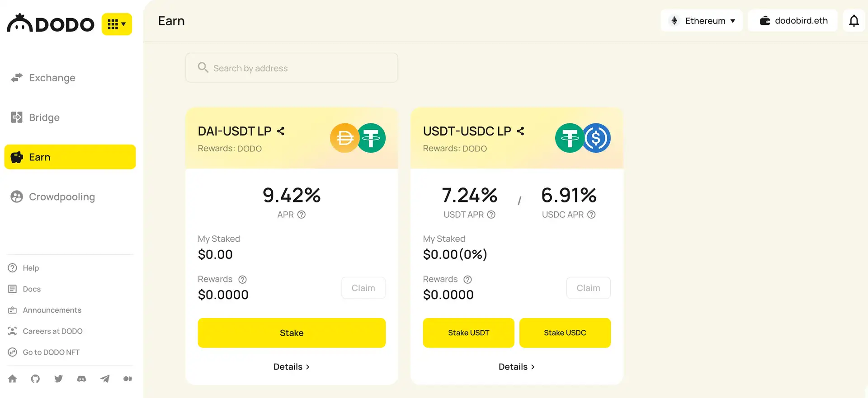Expand Details for DAI-USDT LP
Image resolution: width=868 pixels, height=398 pixels.
pos(292,367)
